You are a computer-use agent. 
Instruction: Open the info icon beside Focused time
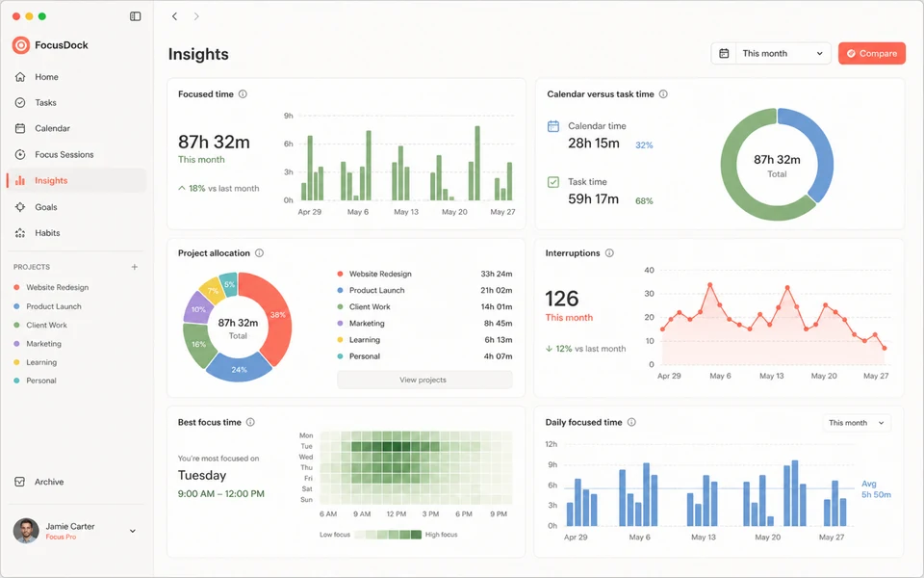243,93
